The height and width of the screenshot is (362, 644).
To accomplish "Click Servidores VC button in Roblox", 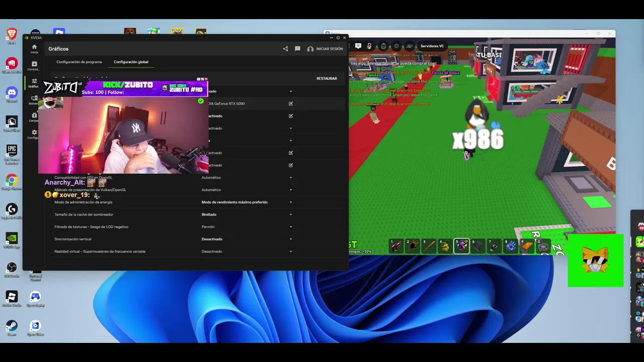I will pos(432,46).
